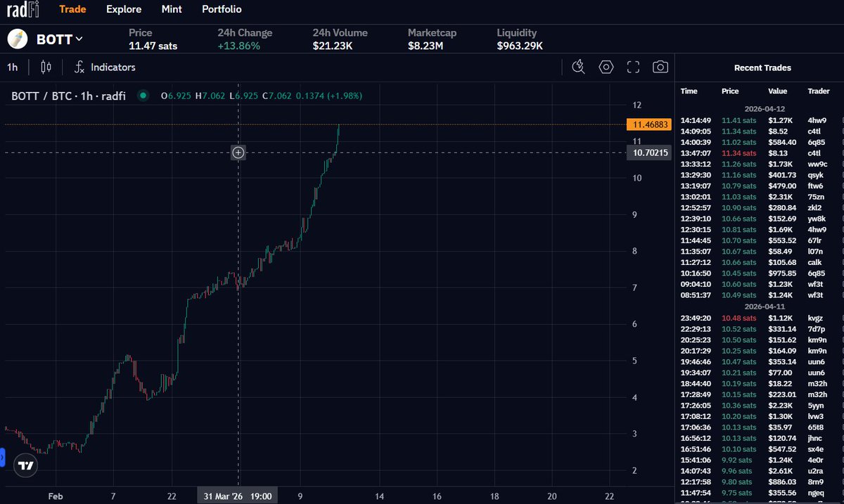Click the $2.23K trade value

pyautogui.click(x=780, y=406)
